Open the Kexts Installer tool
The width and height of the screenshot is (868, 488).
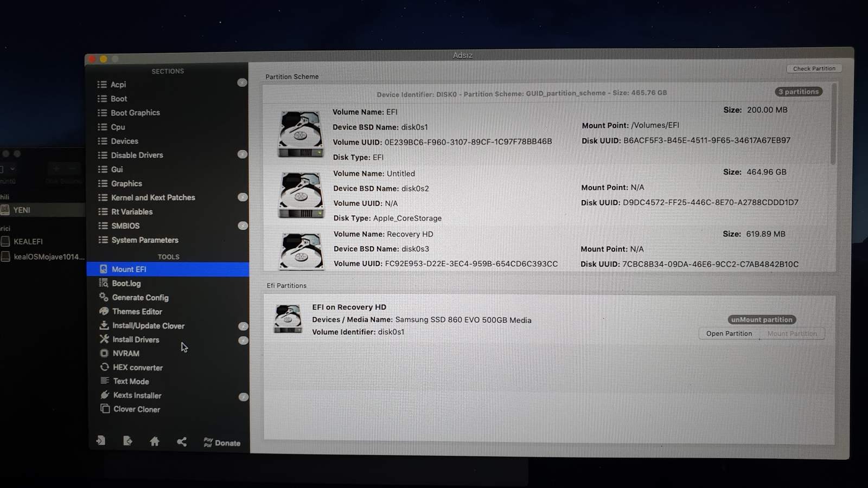tap(137, 395)
